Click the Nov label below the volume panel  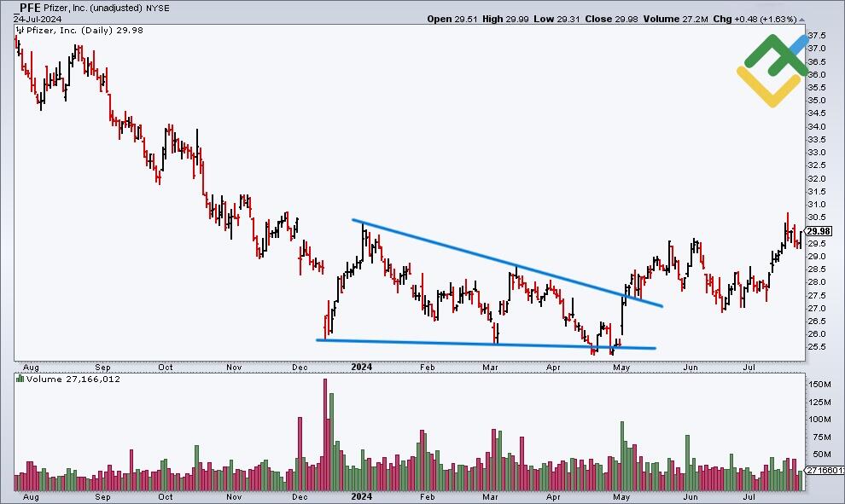click(233, 495)
